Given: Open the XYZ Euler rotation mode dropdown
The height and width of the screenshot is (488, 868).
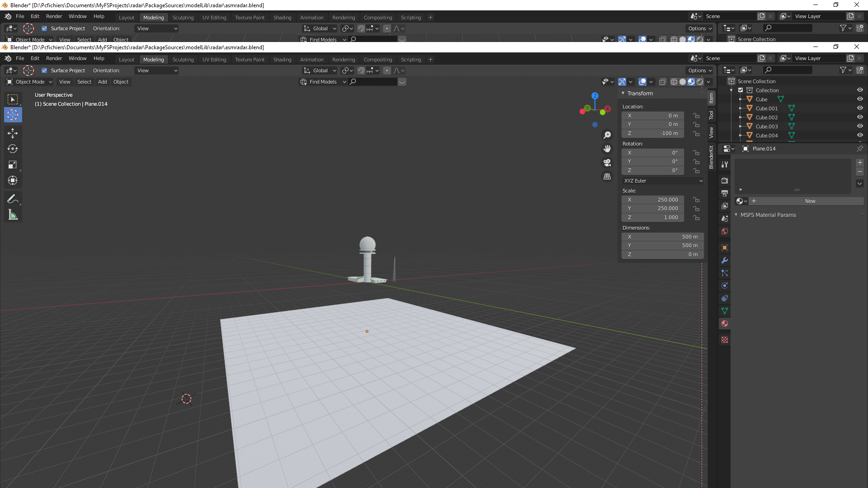Looking at the screenshot, I should [663, 181].
